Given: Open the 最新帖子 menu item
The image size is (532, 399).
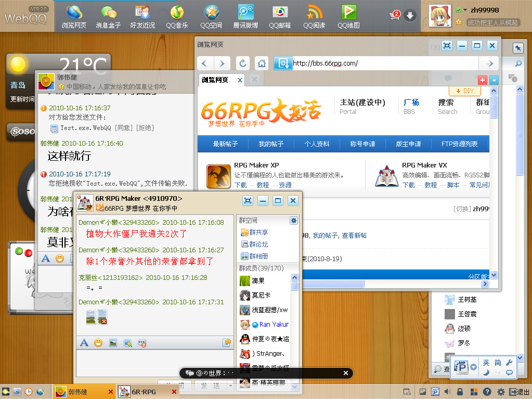Looking at the screenshot, I should point(225,144).
